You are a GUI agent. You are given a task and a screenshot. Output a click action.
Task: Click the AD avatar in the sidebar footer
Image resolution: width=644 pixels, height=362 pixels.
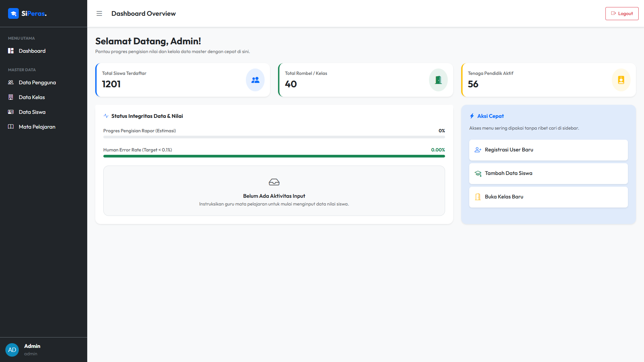tap(12, 350)
